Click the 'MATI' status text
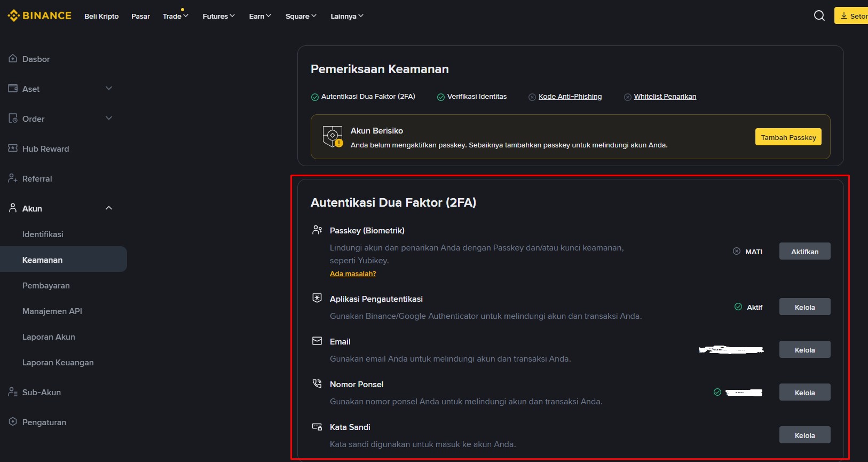This screenshot has width=868, height=462. click(x=754, y=252)
